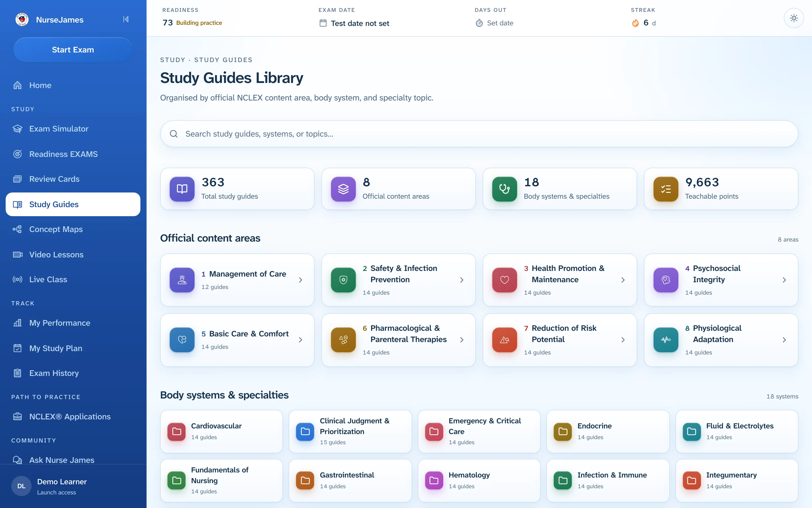Click the Basic Care & Comfort blue icon
This screenshot has height=508, width=812.
click(x=182, y=340)
